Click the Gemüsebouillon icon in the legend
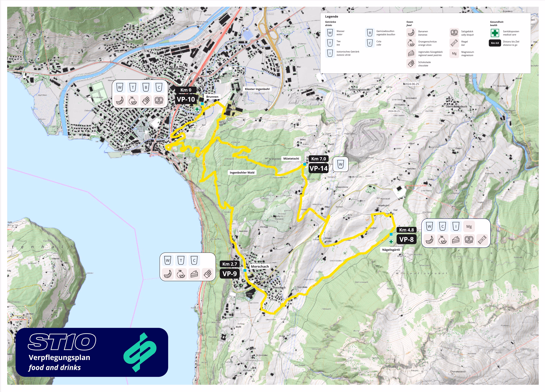The image size is (545, 392). click(x=370, y=33)
